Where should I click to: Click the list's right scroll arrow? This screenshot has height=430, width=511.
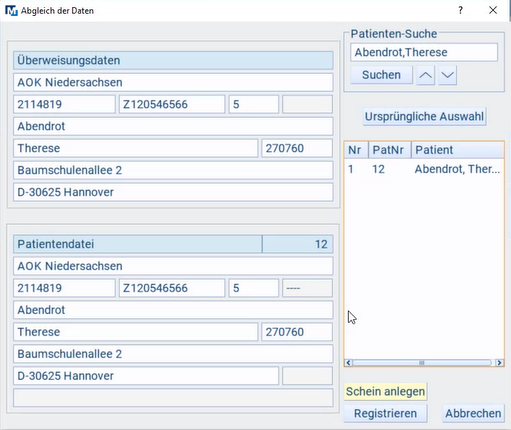pyautogui.click(x=499, y=362)
